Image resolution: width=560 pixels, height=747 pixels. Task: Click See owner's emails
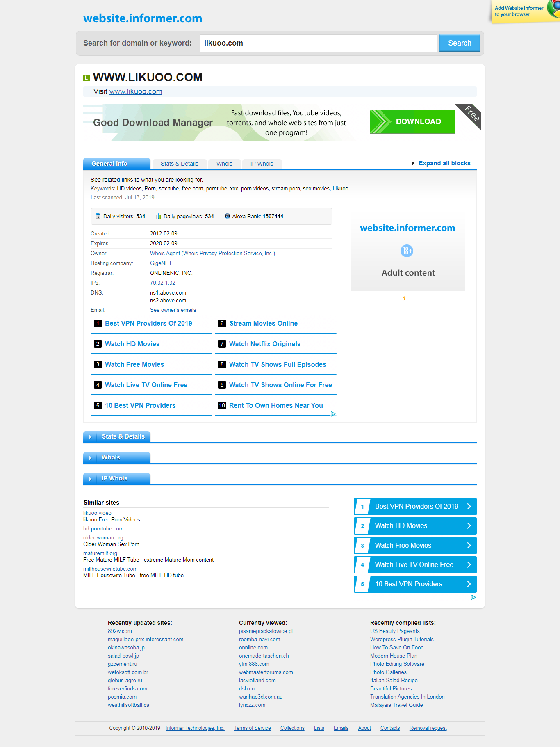point(173,310)
